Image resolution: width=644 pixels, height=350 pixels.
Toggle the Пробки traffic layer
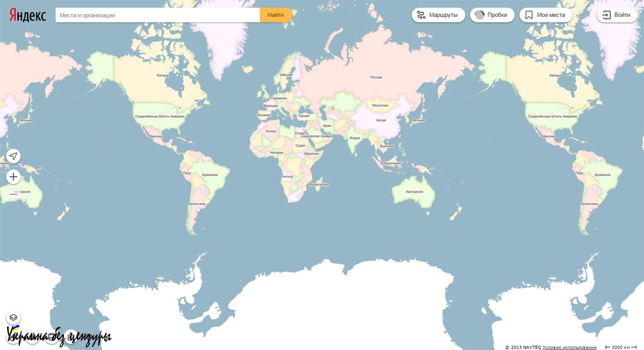pos(492,15)
